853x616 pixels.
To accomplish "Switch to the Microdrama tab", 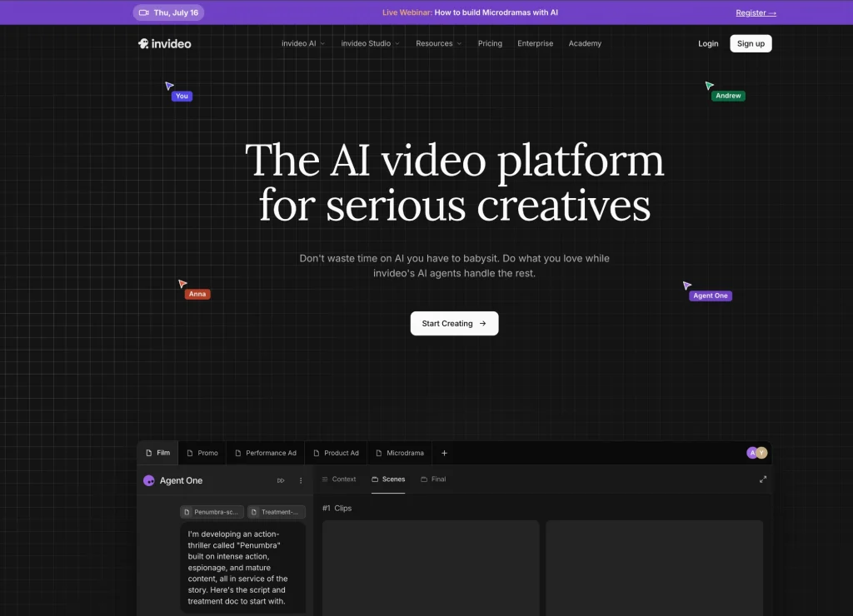I will (x=399, y=453).
